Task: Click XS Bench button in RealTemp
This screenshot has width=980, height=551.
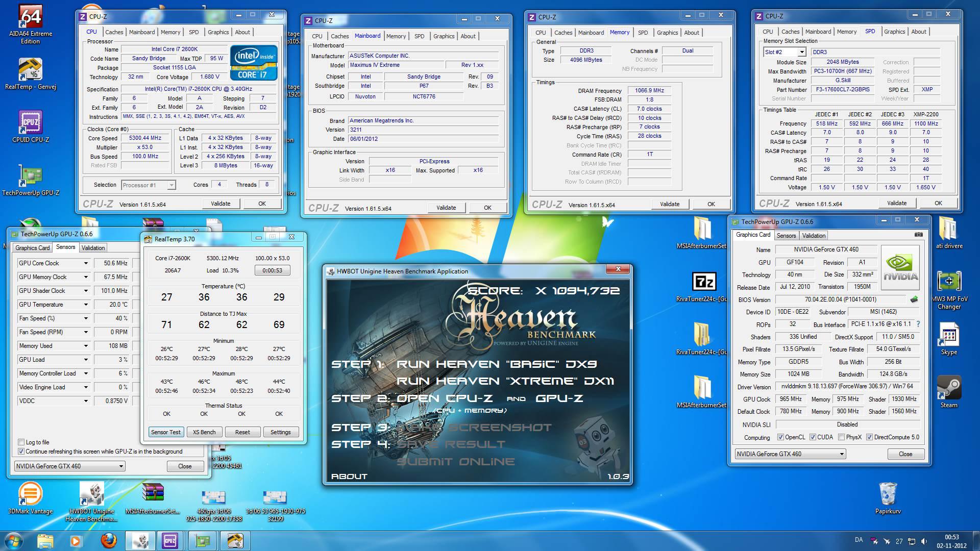Action: tap(204, 432)
